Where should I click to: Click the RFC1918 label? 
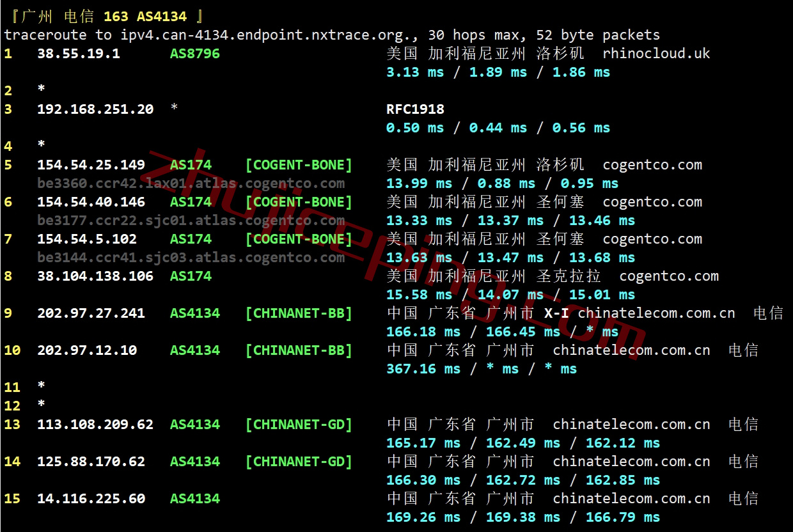415,109
